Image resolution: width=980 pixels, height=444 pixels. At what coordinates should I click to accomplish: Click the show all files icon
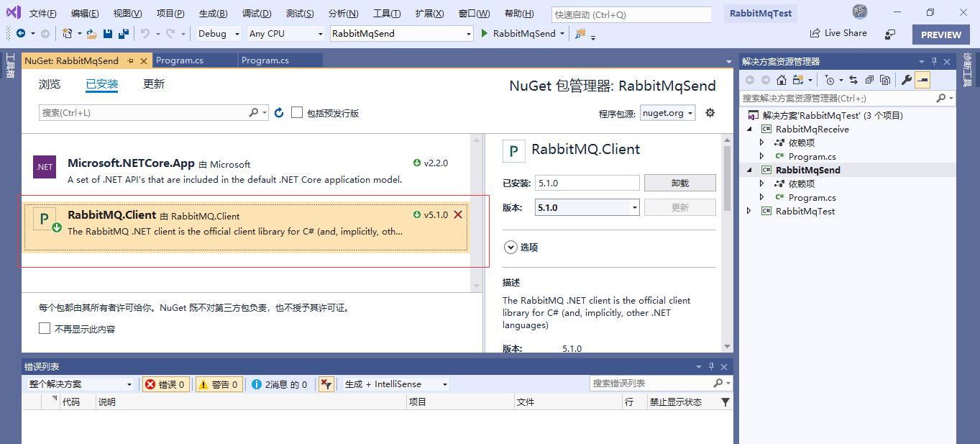pos(885,80)
